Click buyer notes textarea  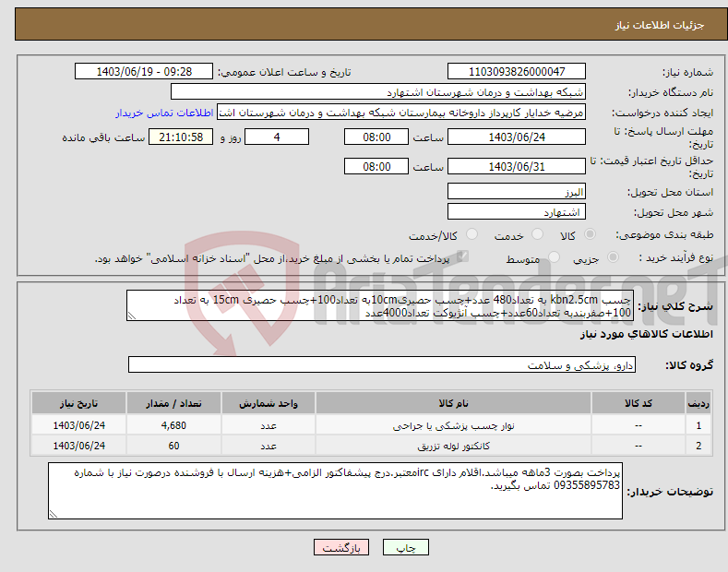[x=335, y=491]
